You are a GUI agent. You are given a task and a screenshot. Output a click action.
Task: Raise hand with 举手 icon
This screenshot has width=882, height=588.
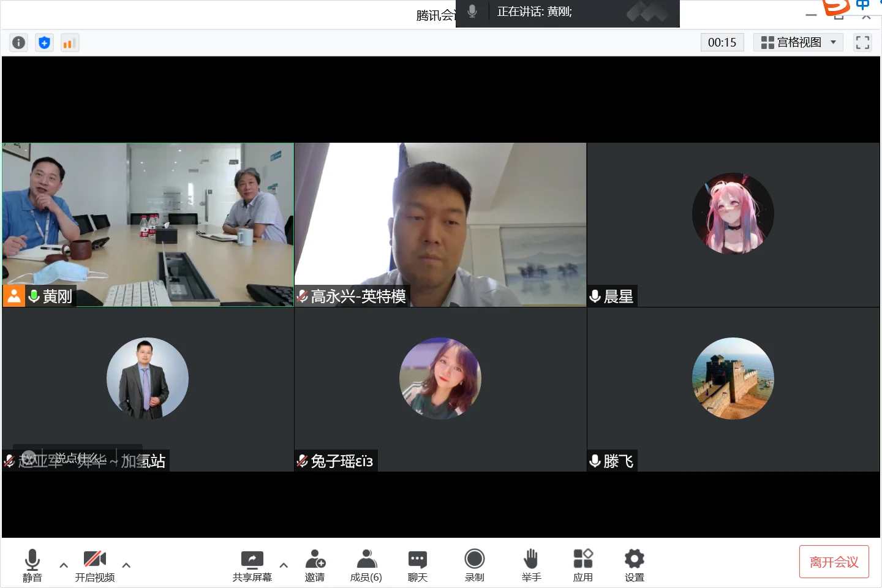531,565
